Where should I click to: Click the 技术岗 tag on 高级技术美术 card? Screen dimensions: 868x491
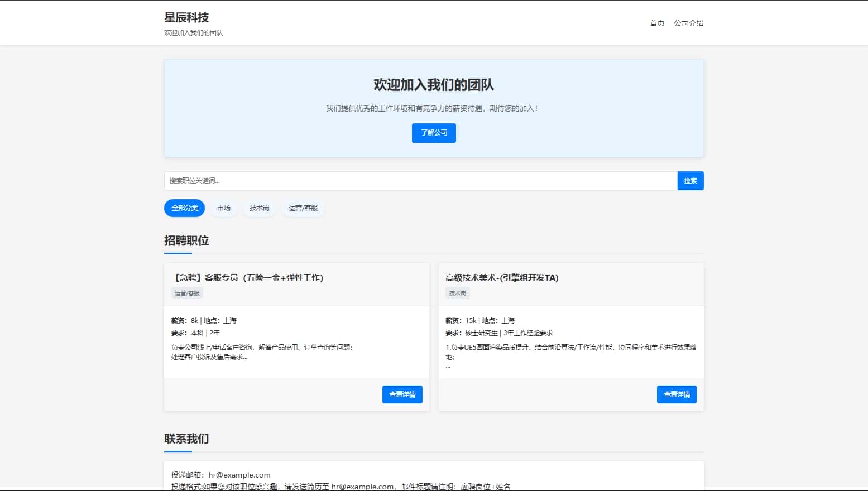(x=458, y=293)
